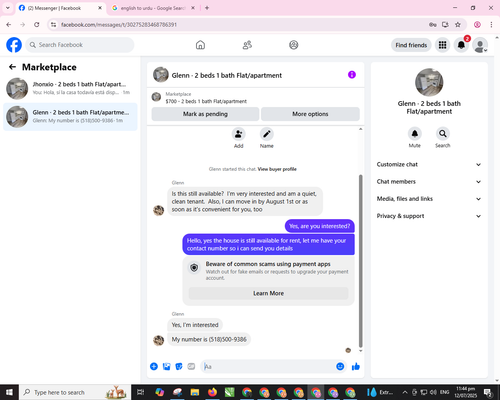Expand Customize chat section
Screen dimensions: 500x400
(429, 164)
